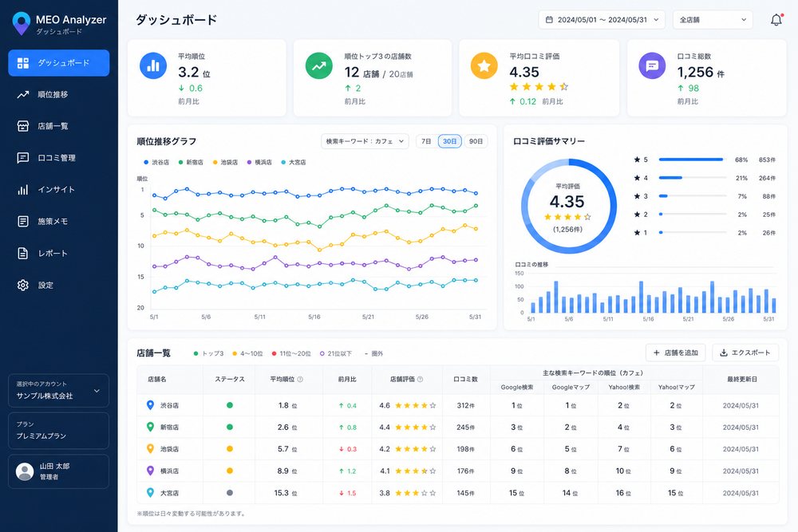
Task: Click the green trend icon on 順位トップ3 card
Action: 319,65
